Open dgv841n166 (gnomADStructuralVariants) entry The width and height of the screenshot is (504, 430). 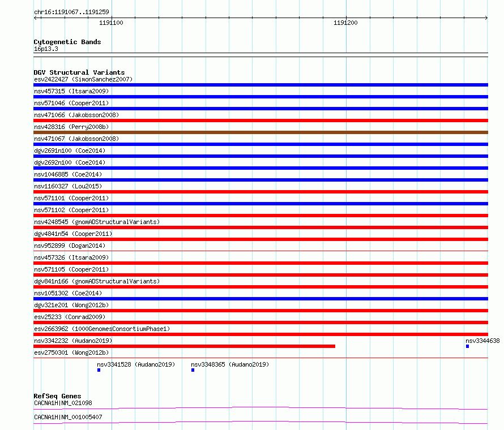pyautogui.click(x=97, y=281)
